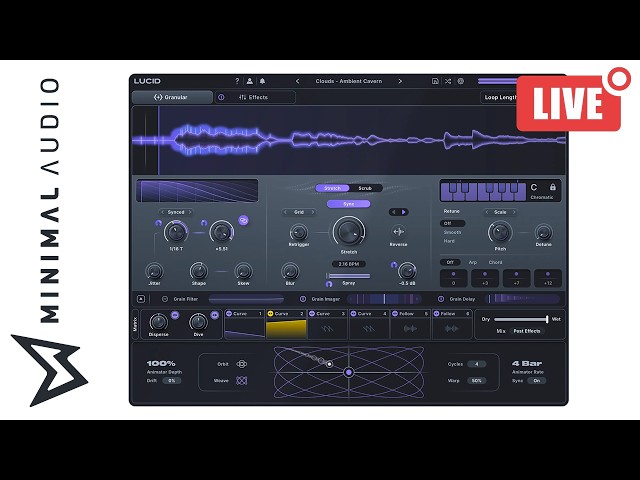The width and height of the screenshot is (640, 480).
Task: Open the user account icon
Action: click(250, 81)
